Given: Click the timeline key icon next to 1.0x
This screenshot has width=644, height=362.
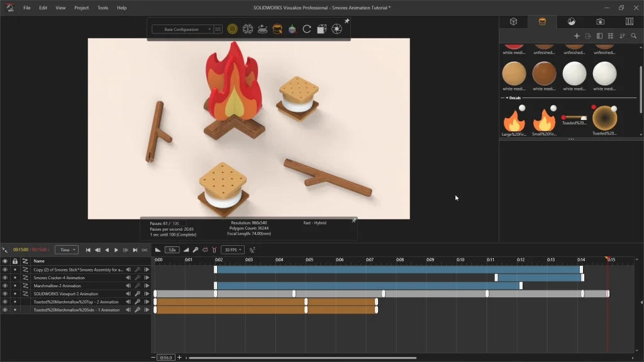Looking at the screenshot, I should (x=196, y=250).
